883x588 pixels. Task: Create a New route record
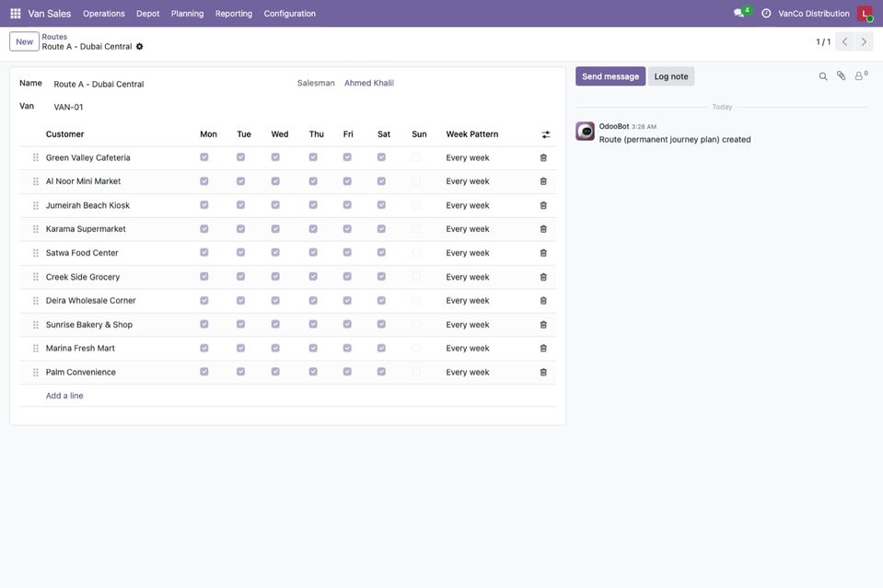point(24,41)
